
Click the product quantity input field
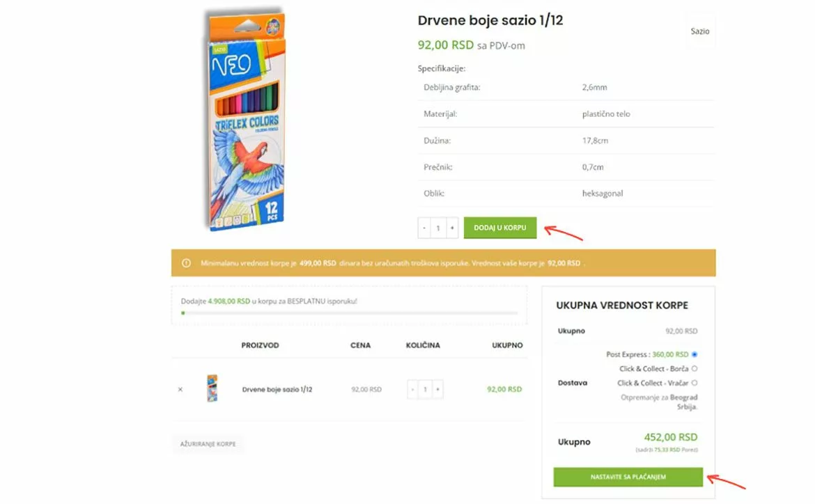coord(438,228)
